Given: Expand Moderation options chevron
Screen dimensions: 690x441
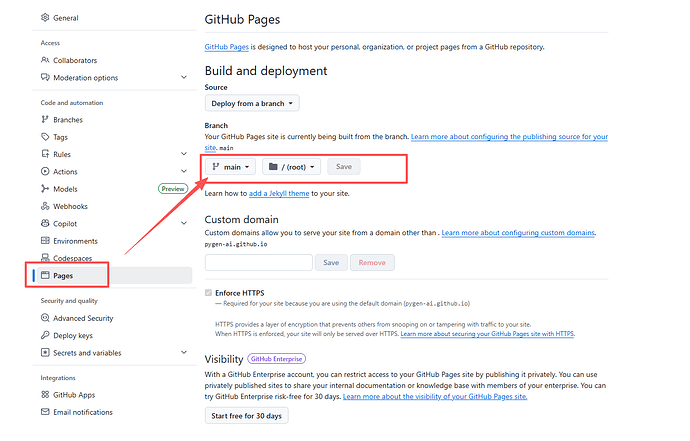Looking at the screenshot, I should 184,77.
